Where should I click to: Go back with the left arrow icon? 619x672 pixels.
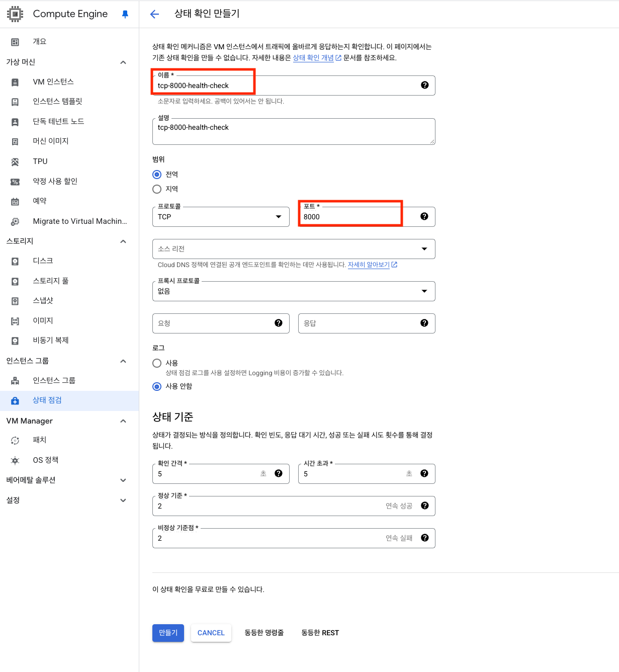click(x=155, y=14)
